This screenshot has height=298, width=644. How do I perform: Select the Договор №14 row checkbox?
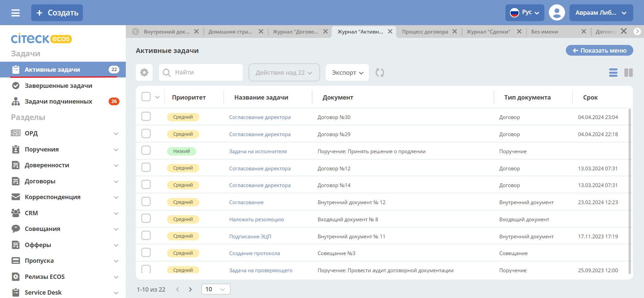146,184
